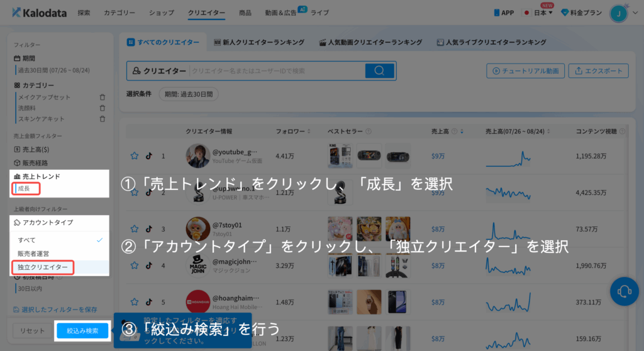Open @magicjohn creator avatar
The image size is (644, 351).
pos(197,265)
